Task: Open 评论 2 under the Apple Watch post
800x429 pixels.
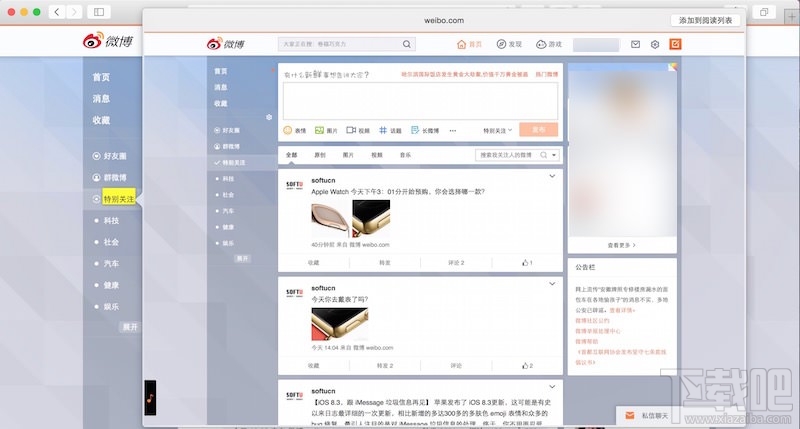Action: (456, 263)
